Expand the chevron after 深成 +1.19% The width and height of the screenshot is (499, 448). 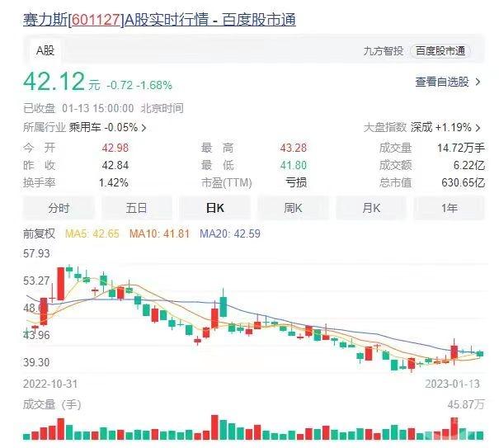pos(478,128)
